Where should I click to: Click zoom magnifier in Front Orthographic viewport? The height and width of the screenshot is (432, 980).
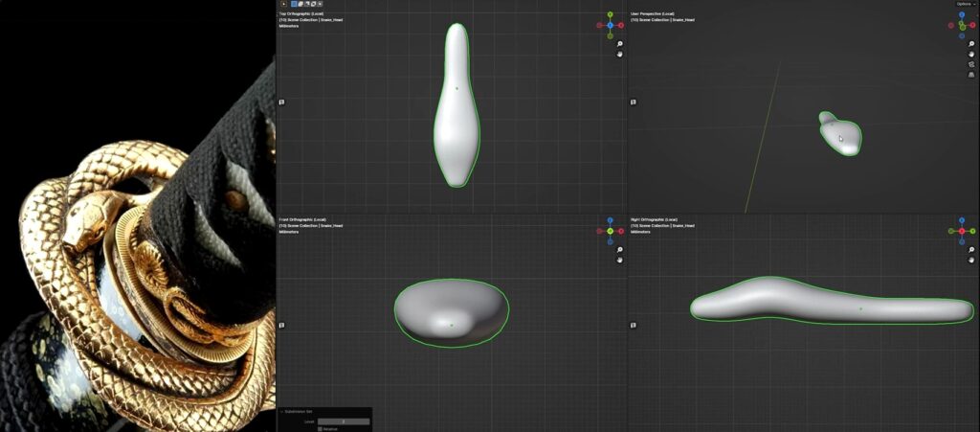(620, 250)
